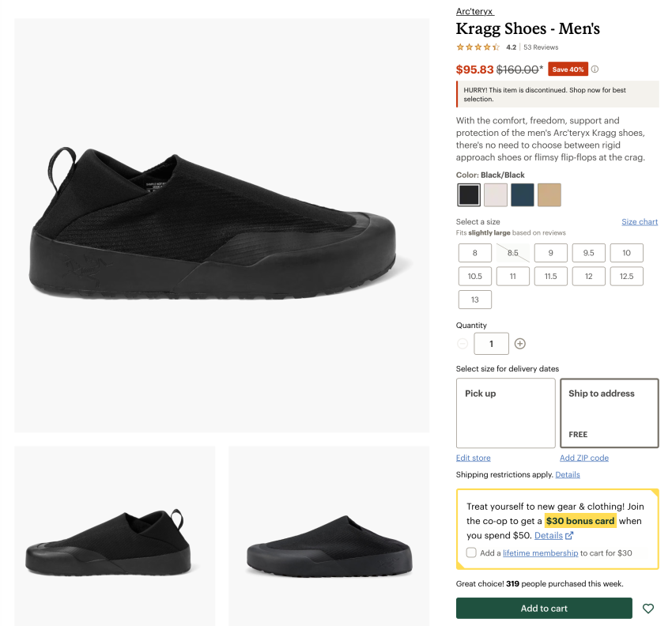
Task: Click the heart wishlist icon
Action: pyautogui.click(x=648, y=609)
